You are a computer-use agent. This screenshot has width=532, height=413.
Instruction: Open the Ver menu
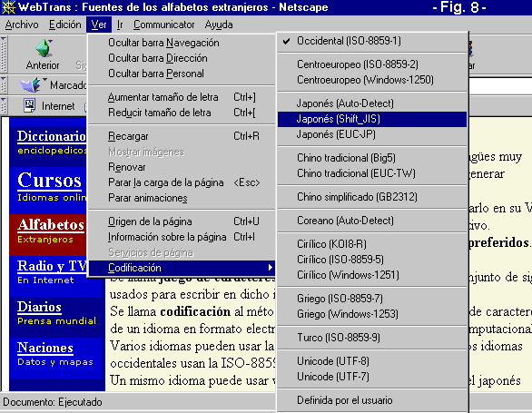(x=99, y=25)
